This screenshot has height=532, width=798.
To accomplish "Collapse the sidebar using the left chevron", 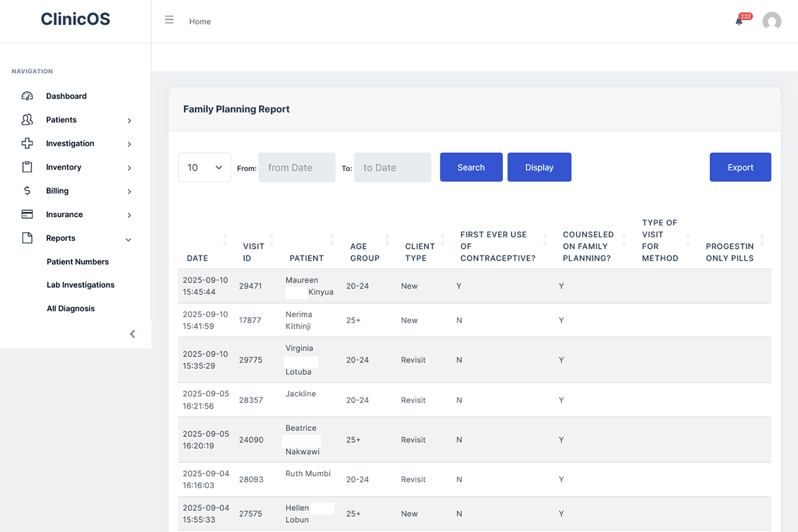I will click(x=132, y=333).
